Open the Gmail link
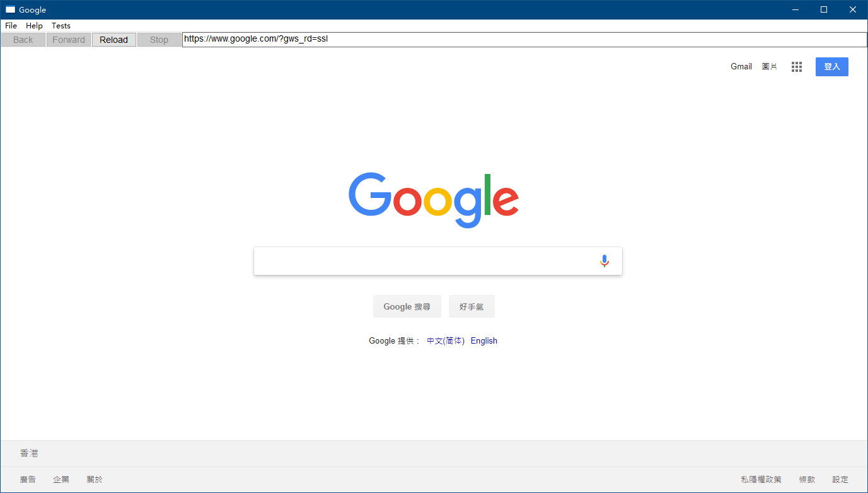This screenshot has height=493, width=868. tap(741, 67)
